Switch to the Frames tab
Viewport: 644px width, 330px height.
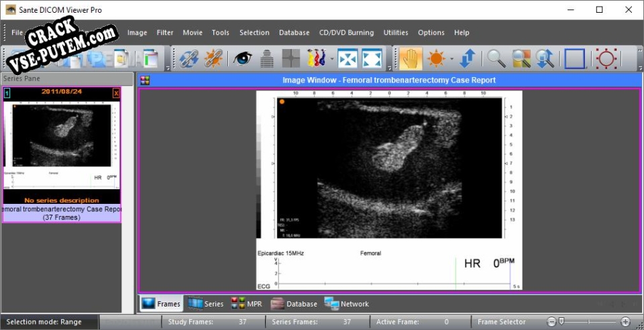tap(161, 304)
